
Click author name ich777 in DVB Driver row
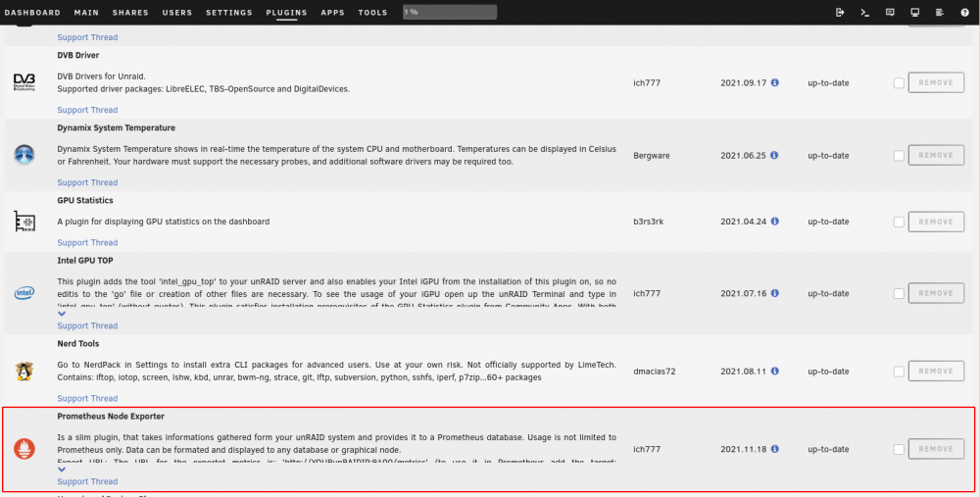tap(647, 82)
